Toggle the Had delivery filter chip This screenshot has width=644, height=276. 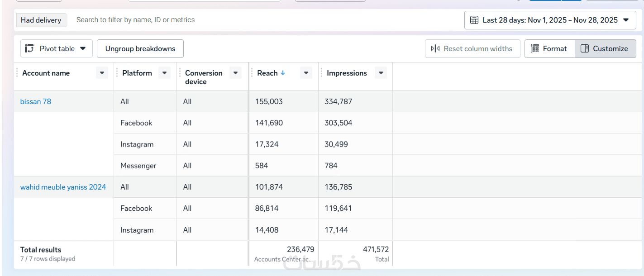(41, 20)
